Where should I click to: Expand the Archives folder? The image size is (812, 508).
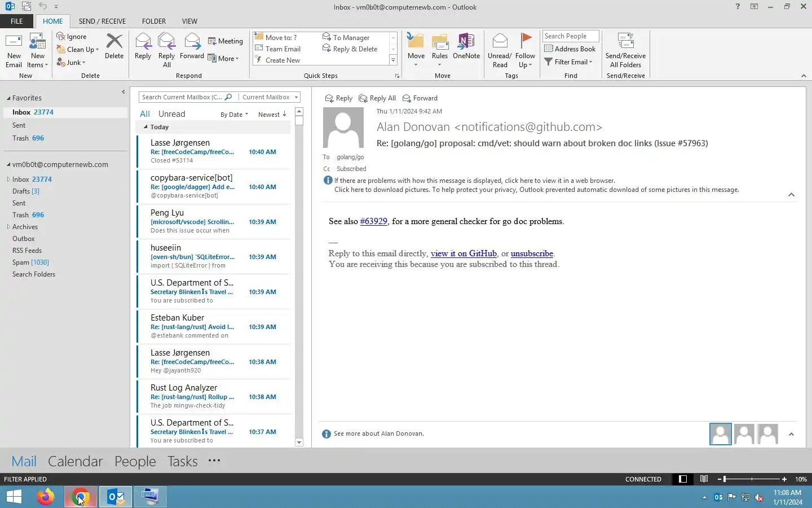click(8, 227)
